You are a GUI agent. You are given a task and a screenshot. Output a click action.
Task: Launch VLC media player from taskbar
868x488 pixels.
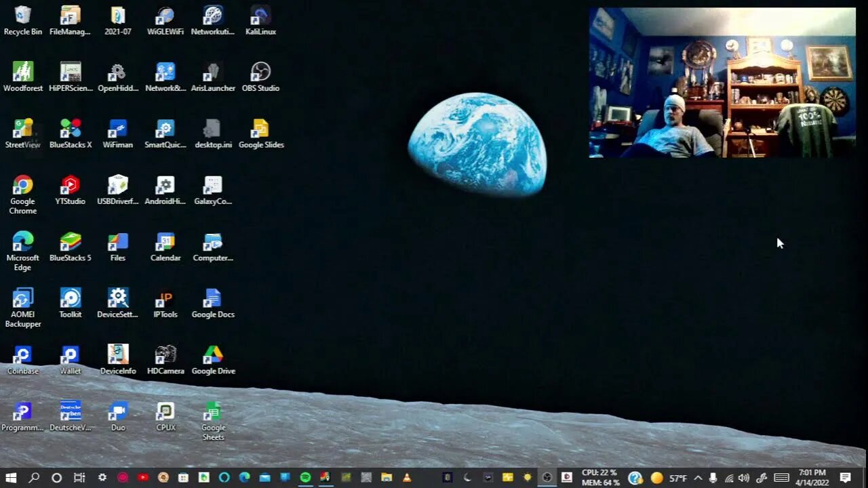407,478
